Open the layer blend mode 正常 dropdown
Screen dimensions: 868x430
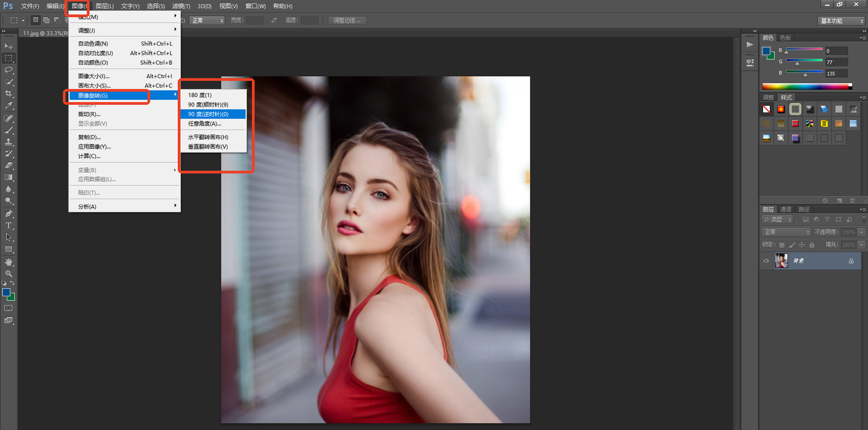click(x=787, y=232)
